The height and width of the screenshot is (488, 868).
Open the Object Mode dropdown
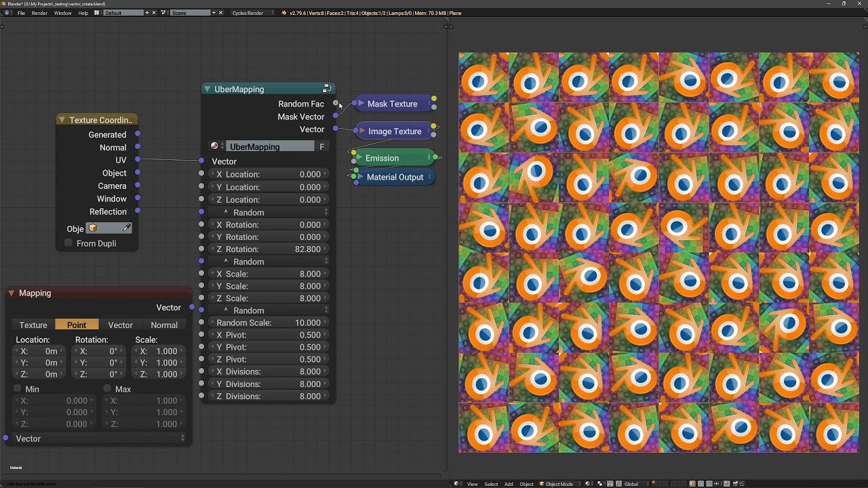tap(559, 484)
